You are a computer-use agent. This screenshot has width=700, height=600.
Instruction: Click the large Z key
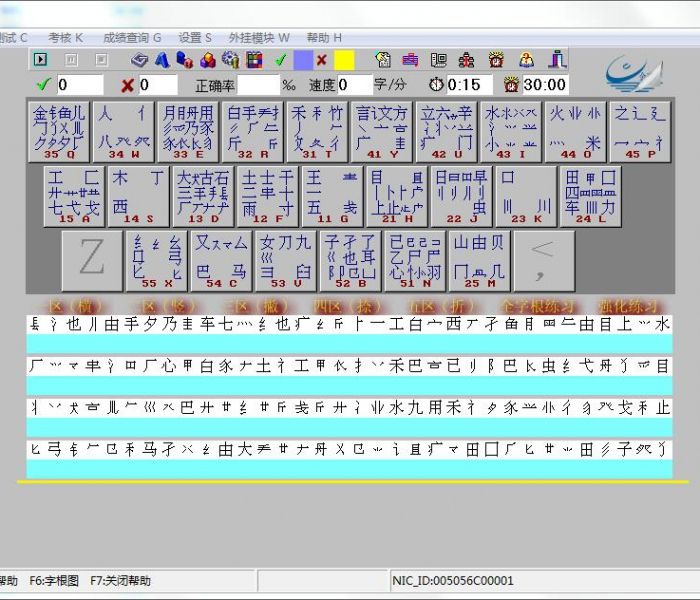92,261
